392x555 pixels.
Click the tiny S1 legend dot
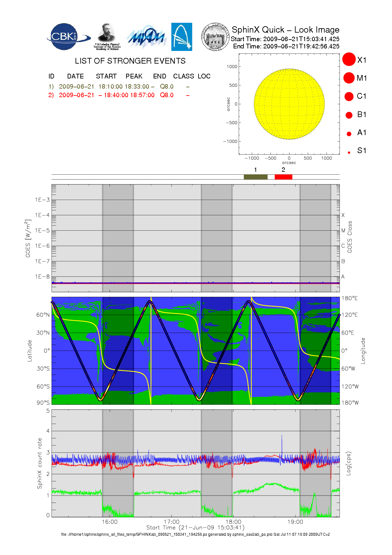(349, 153)
